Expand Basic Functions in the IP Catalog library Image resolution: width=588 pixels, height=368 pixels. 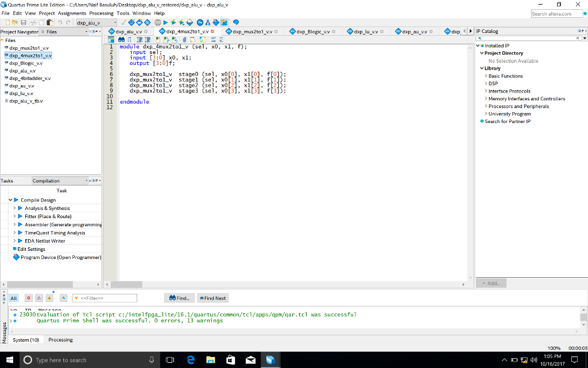pyautogui.click(x=486, y=76)
